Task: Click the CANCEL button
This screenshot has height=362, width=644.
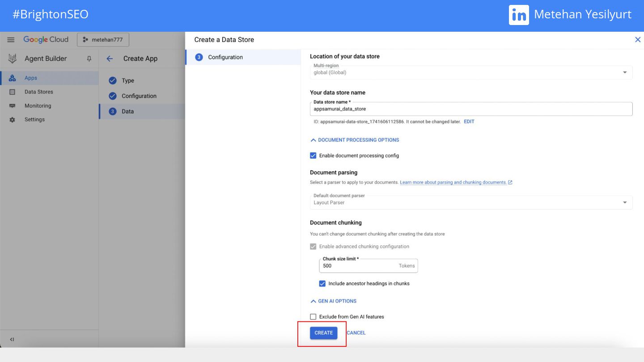Action: 356,333
